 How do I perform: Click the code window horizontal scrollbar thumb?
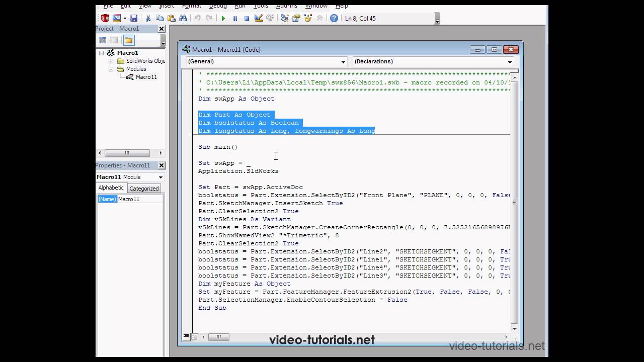(218, 337)
